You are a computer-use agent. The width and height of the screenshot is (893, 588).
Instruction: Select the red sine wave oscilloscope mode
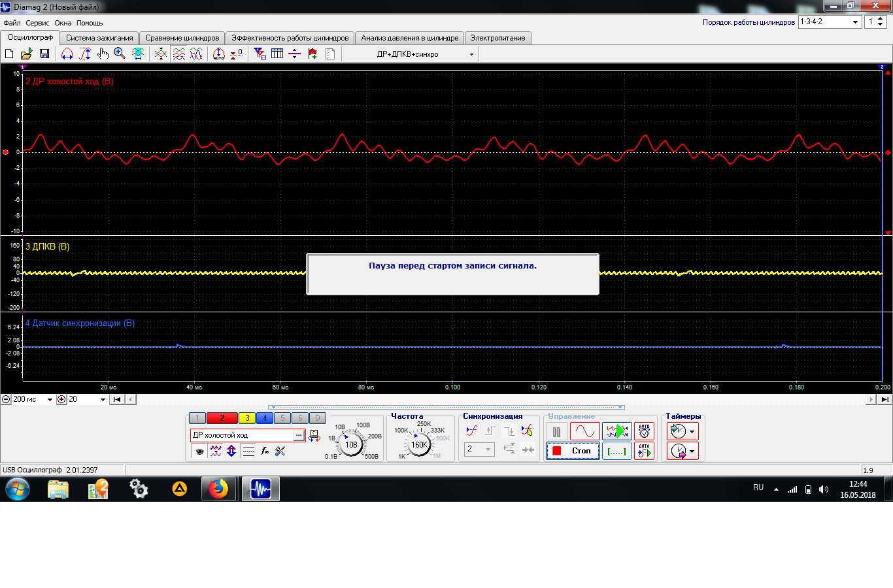(x=584, y=431)
